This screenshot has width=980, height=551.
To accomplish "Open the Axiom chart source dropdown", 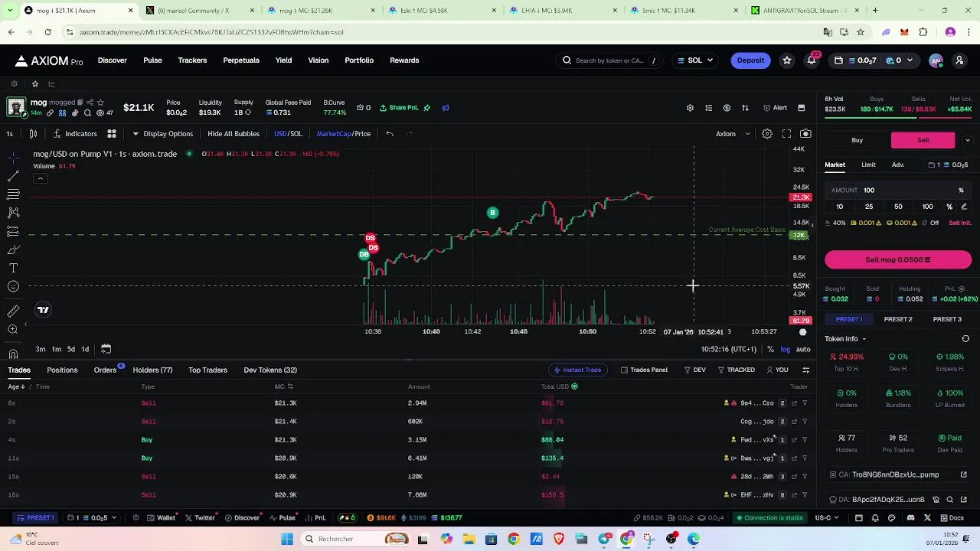I will coord(733,134).
